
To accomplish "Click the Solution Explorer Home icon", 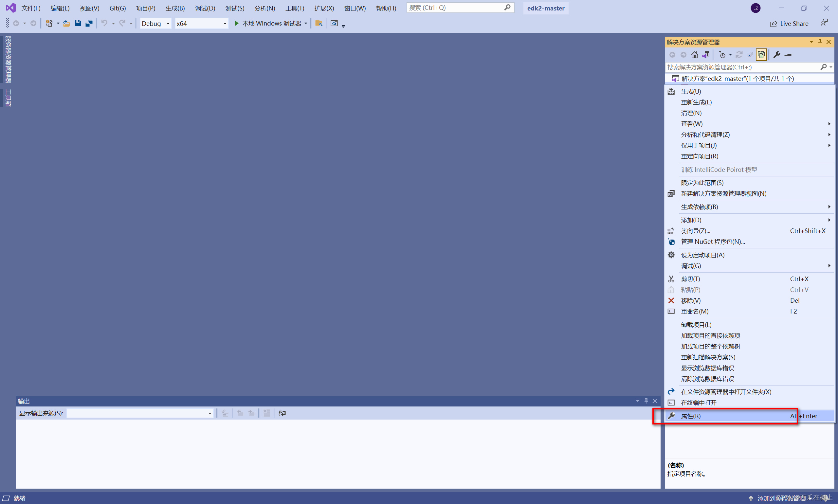I will (695, 55).
